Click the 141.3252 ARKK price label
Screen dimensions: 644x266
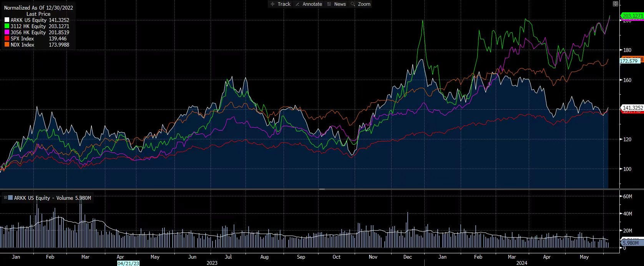click(632, 108)
